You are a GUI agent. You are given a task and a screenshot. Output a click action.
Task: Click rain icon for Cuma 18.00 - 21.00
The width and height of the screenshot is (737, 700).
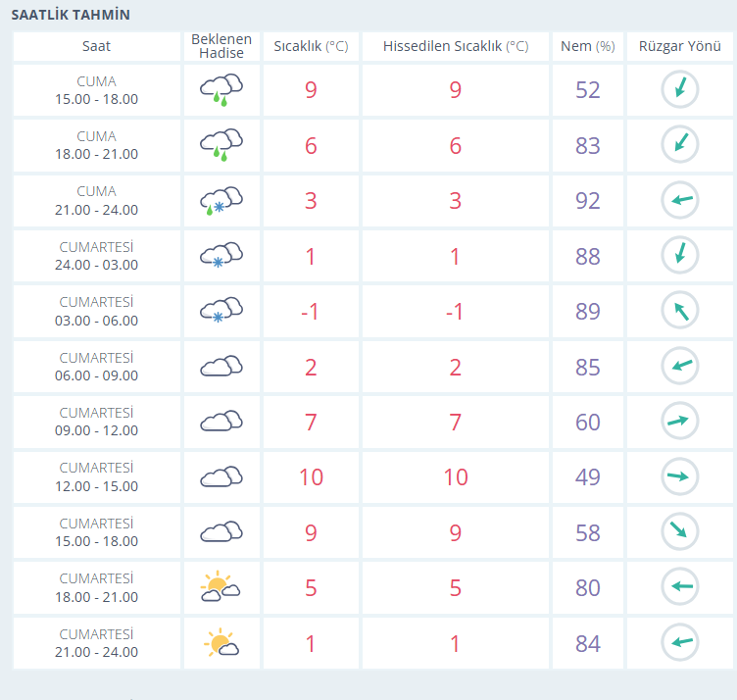221,145
